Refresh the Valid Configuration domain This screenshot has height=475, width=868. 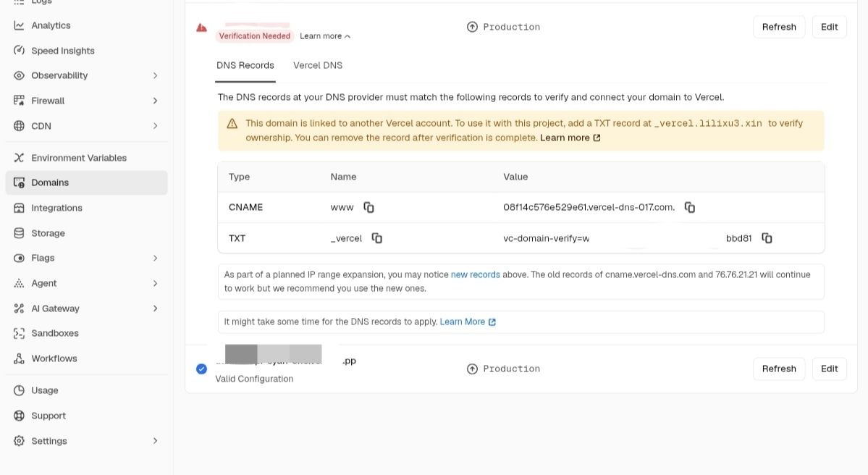pos(779,369)
